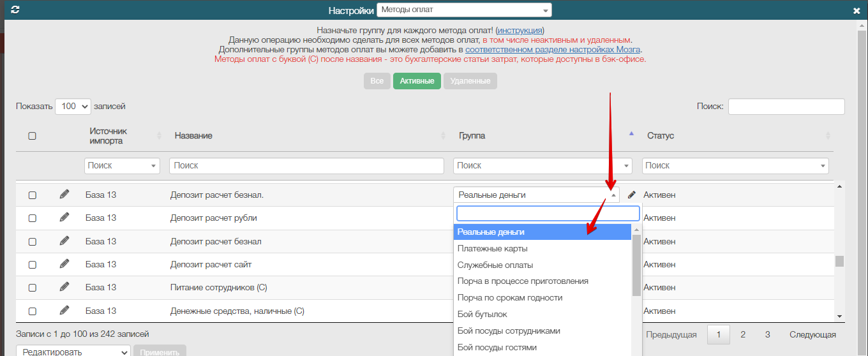Select Реальные деньги in the dropdown list

(x=542, y=232)
